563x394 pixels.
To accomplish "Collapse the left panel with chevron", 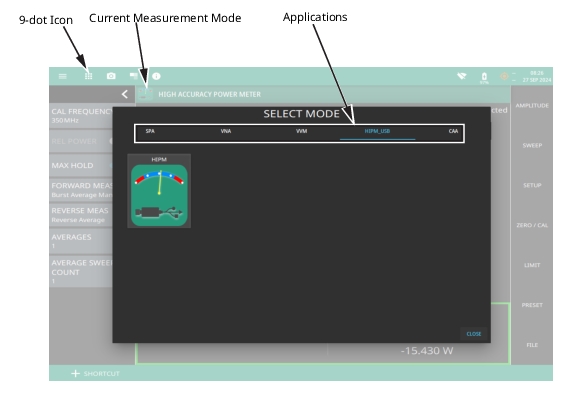I will 125,94.
